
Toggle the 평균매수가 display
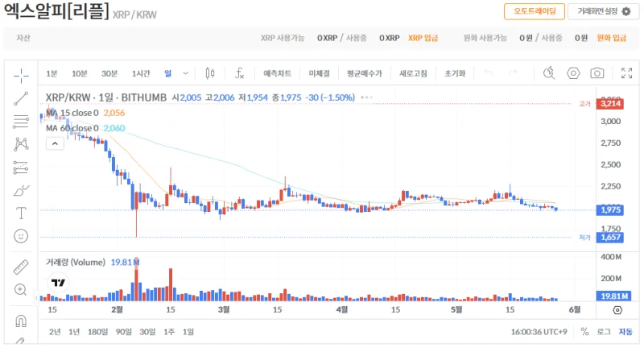[365, 73]
